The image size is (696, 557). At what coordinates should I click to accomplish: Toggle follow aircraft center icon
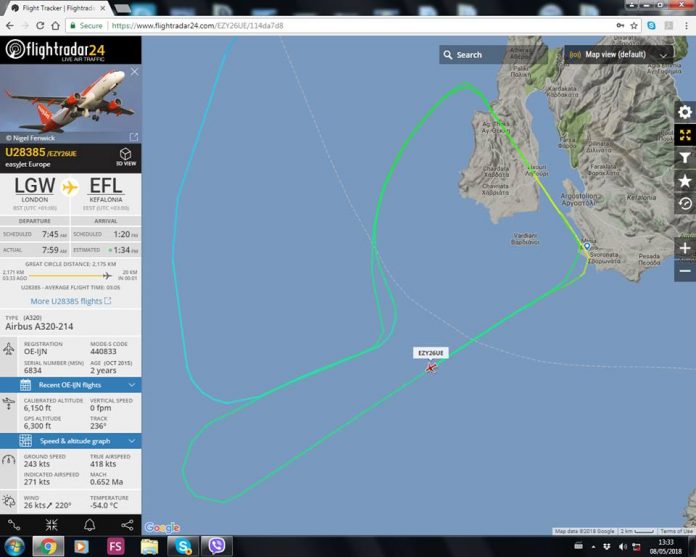pyautogui.click(x=51, y=525)
